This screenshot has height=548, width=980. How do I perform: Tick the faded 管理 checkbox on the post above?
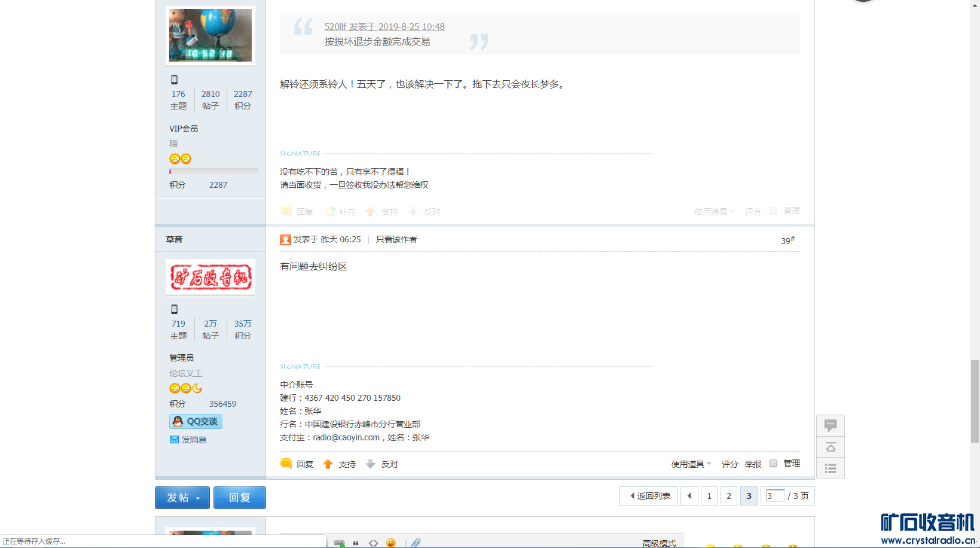pyautogui.click(x=773, y=211)
